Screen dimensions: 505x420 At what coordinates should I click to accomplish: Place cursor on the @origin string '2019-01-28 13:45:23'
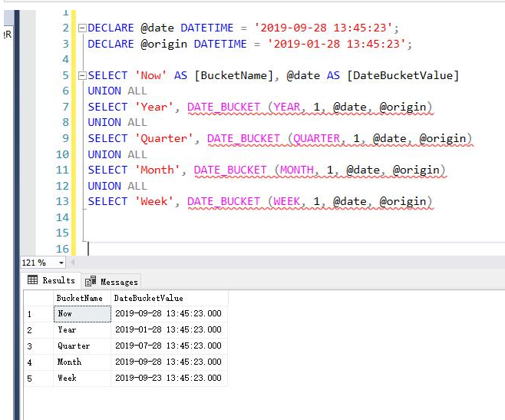[x=337, y=44]
